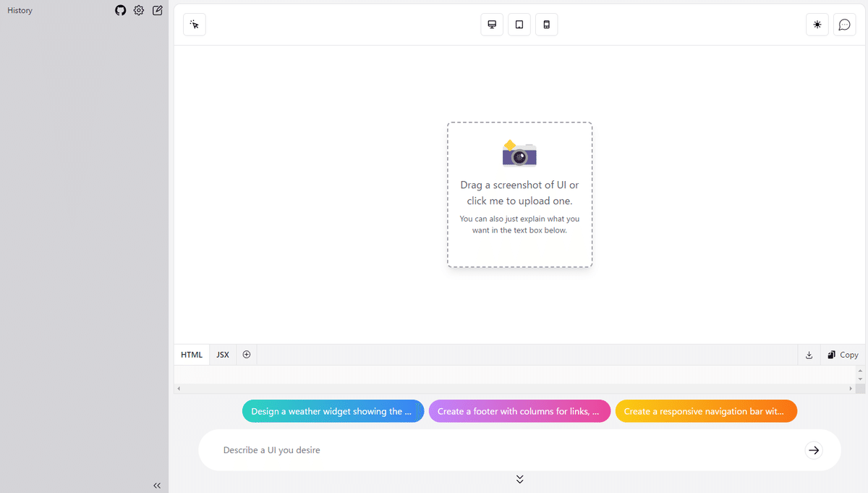
Task: Switch preview to desktop view
Action: click(x=491, y=24)
